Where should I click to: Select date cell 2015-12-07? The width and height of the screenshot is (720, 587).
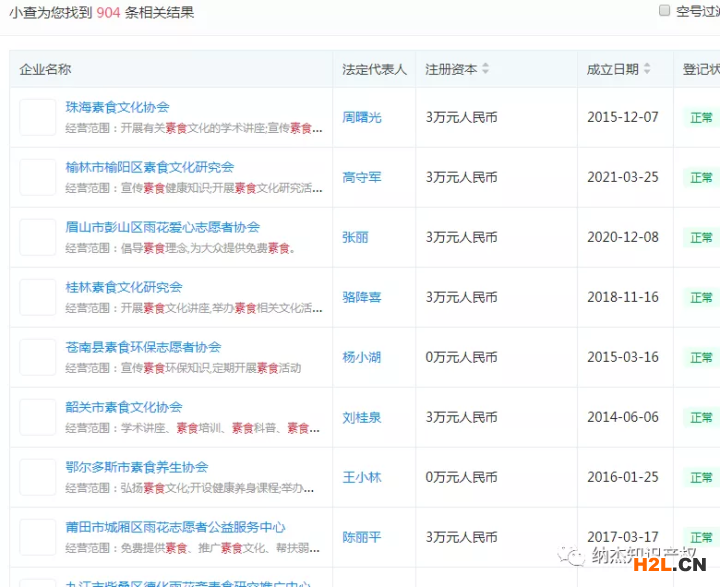click(x=623, y=117)
